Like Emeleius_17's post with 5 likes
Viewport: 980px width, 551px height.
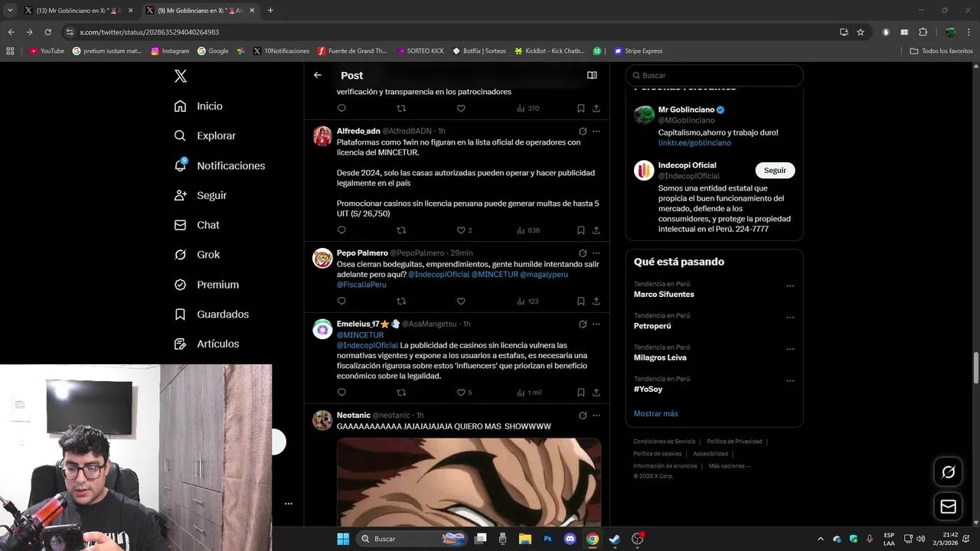[461, 393]
